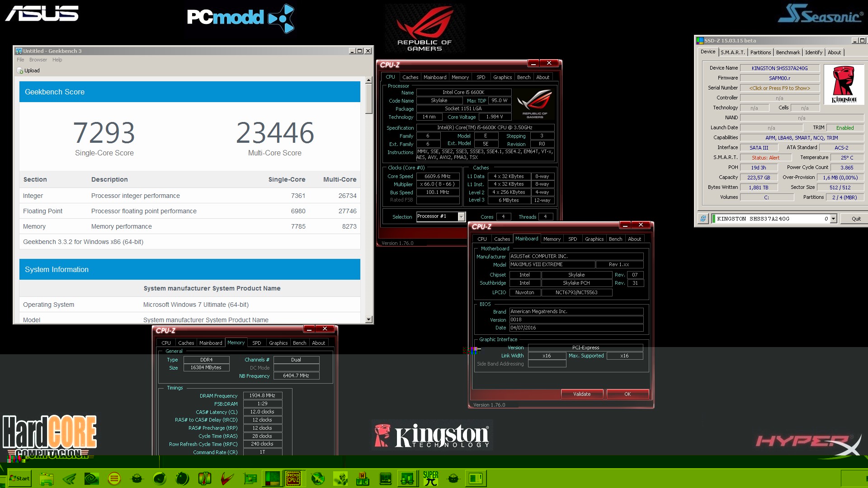868x488 pixels.
Task: Open the Help menu in Geekbench
Action: (x=57, y=60)
